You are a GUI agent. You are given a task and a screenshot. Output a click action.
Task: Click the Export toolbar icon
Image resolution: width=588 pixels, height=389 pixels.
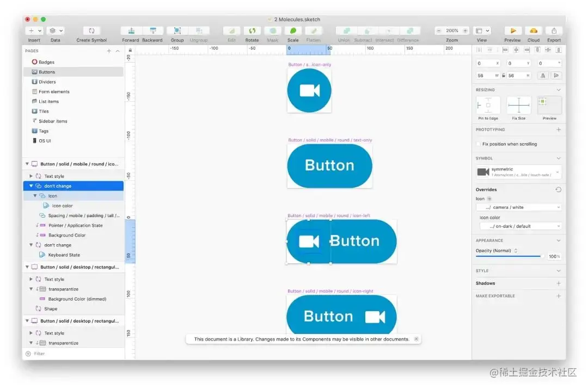(554, 30)
